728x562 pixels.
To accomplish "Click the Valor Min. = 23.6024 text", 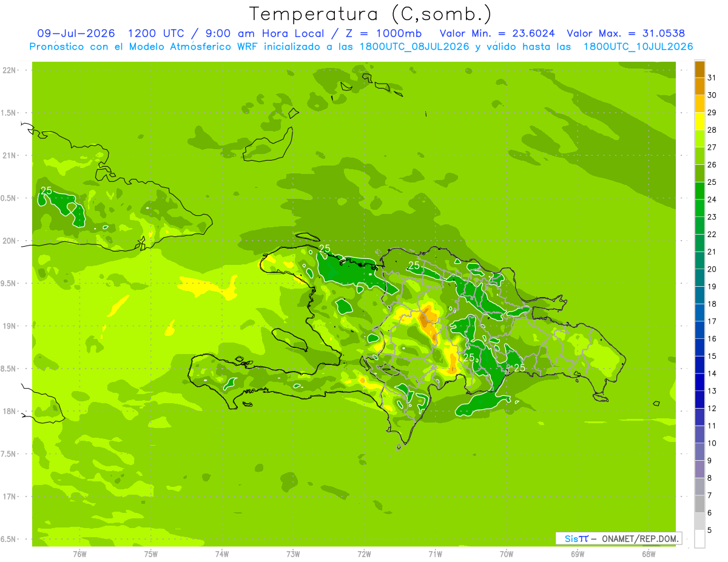I will tap(497, 33).
